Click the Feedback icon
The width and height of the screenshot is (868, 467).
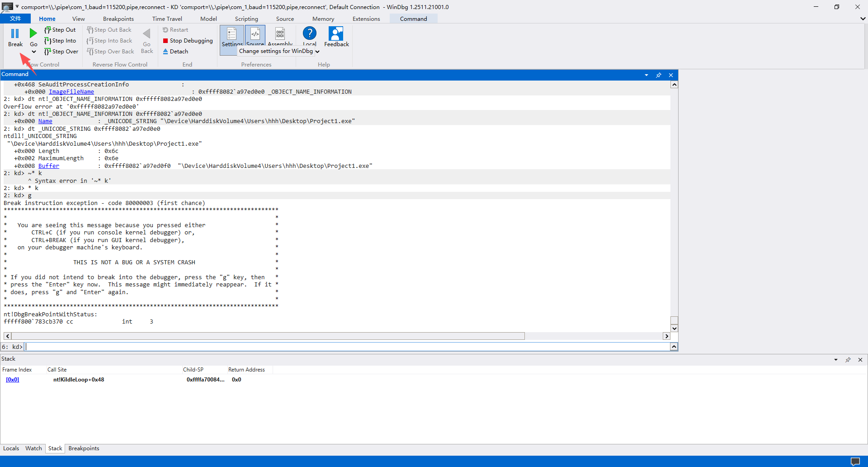point(336,33)
